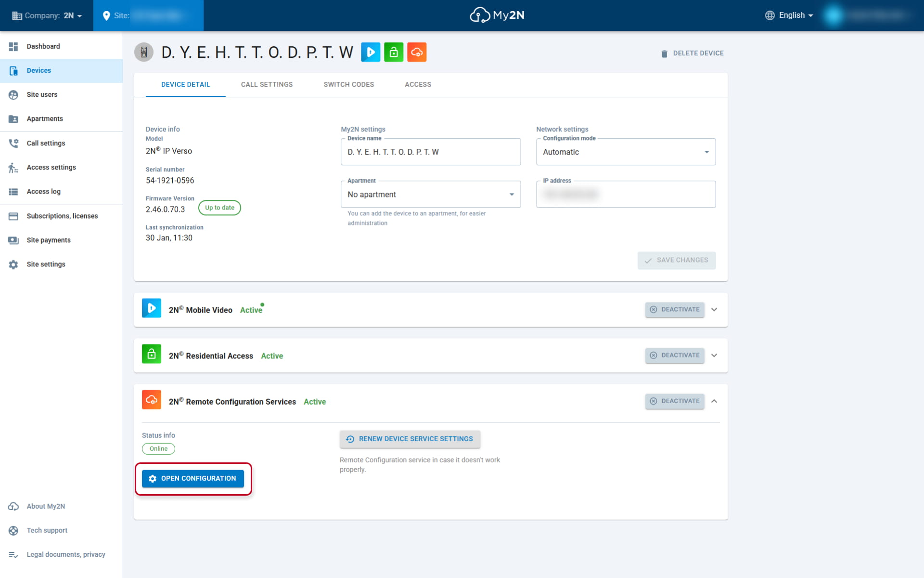Click the orange Remote Configuration icon beside title
This screenshot has height=578, width=924.
(x=417, y=52)
